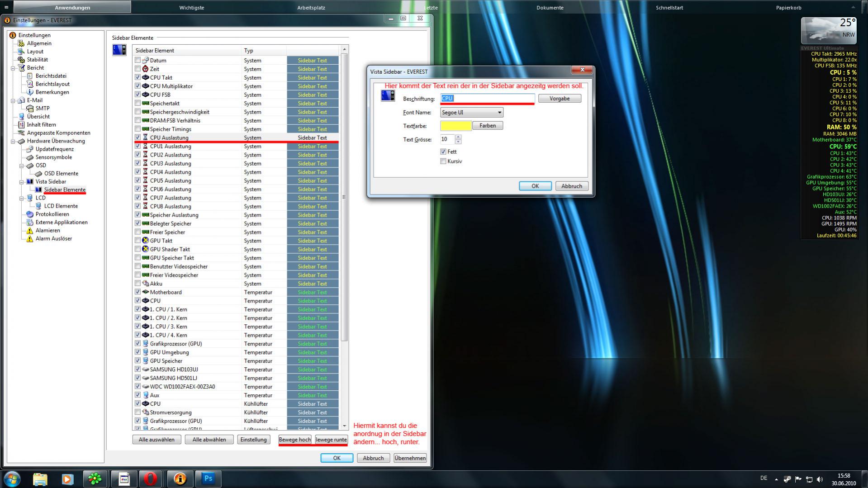Switch to the Dokumente tab
This screenshot has height=488, width=868.
[x=550, y=7]
